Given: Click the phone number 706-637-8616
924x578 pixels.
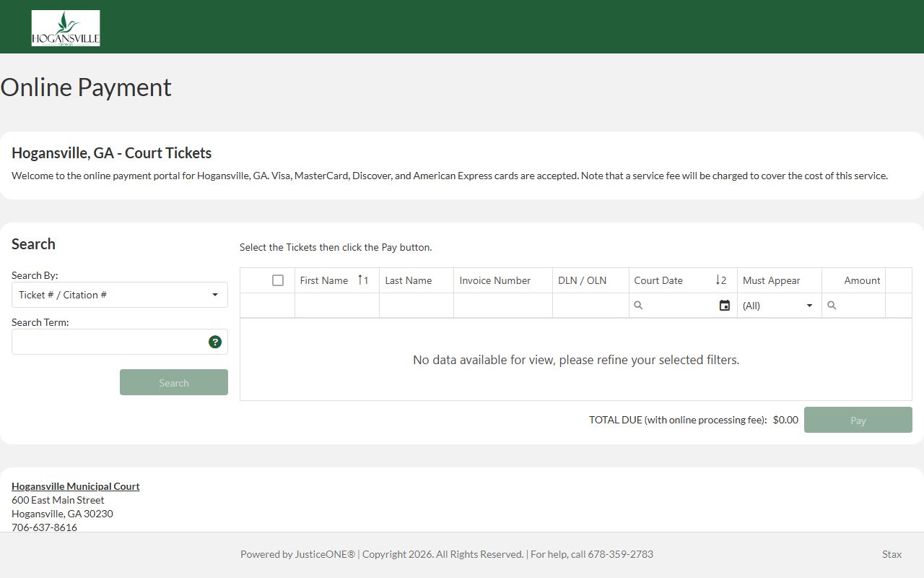Looking at the screenshot, I should 44,527.
